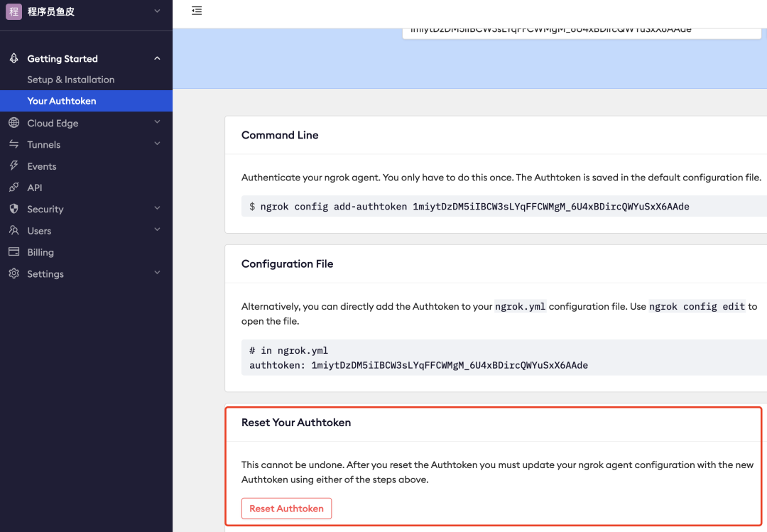767x532 pixels.
Task: Open Setup & Installation page
Action: [x=71, y=80]
